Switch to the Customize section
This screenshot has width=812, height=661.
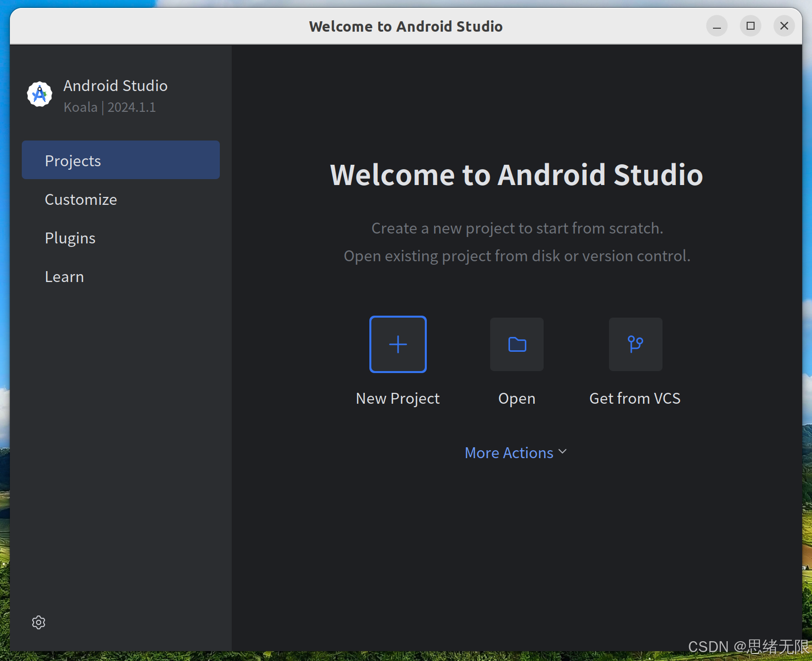pyautogui.click(x=81, y=199)
